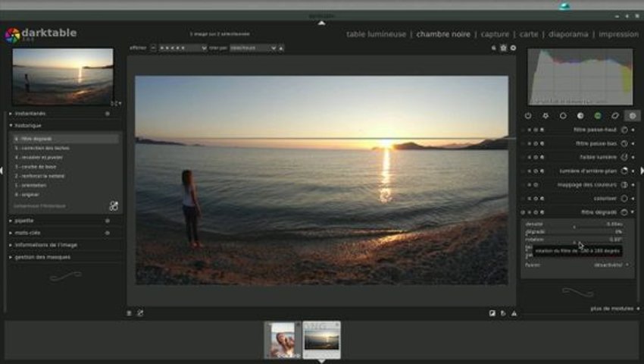This screenshot has width=644, height=364.
Task: Reverse the sort order arrow next to trier par
Action: tap(281, 48)
